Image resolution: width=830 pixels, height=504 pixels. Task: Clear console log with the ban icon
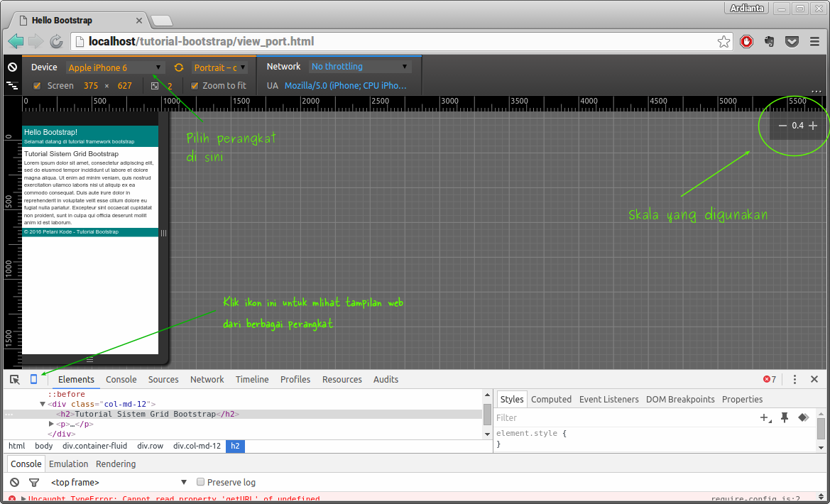(15, 482)
